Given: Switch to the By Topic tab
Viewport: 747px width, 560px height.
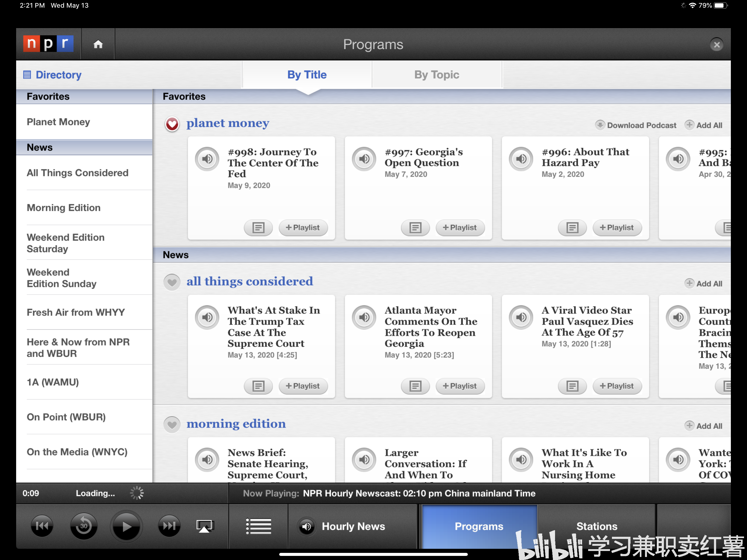Looking at the screenshot, I should pyautogui.click(x=436, y=75).
